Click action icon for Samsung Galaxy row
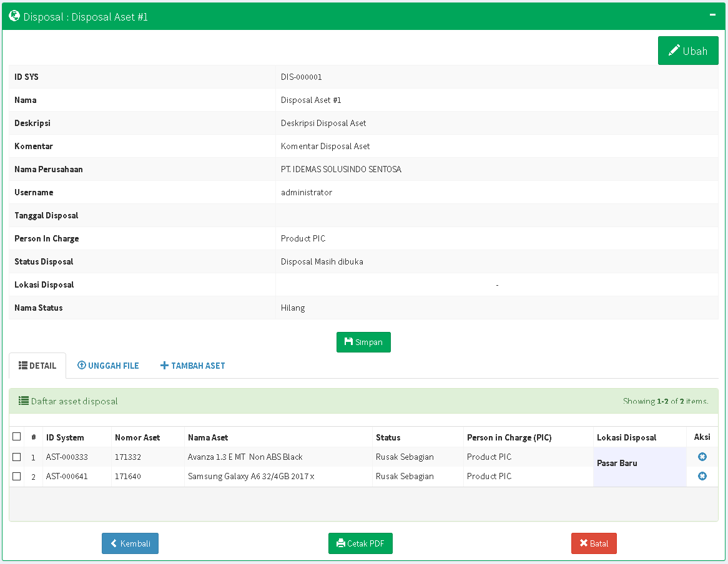 point(702,476)
